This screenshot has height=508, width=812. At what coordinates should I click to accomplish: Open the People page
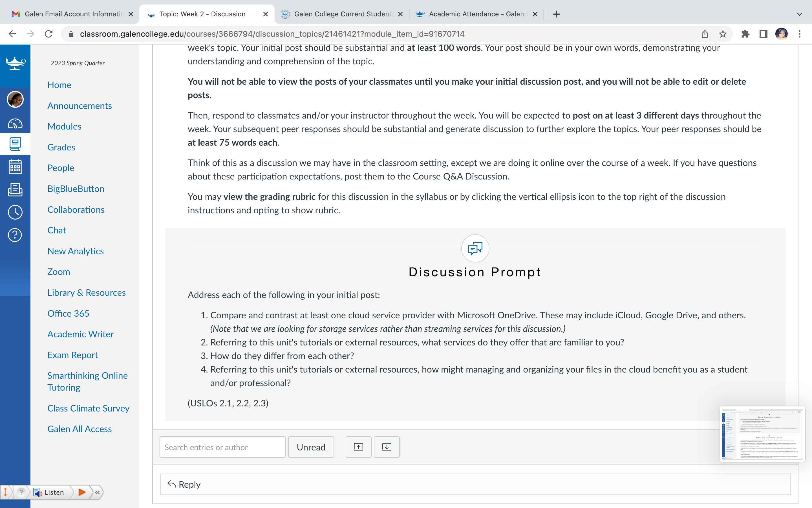click(61, 168)
